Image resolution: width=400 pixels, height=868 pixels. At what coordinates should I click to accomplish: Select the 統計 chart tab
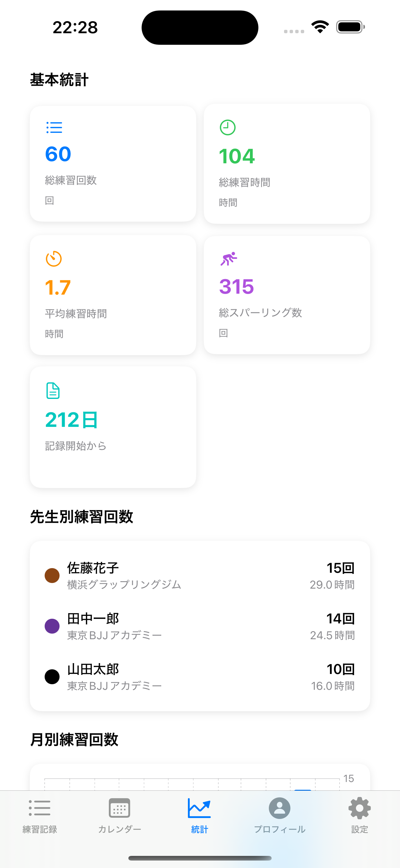[x=199, y=815]
